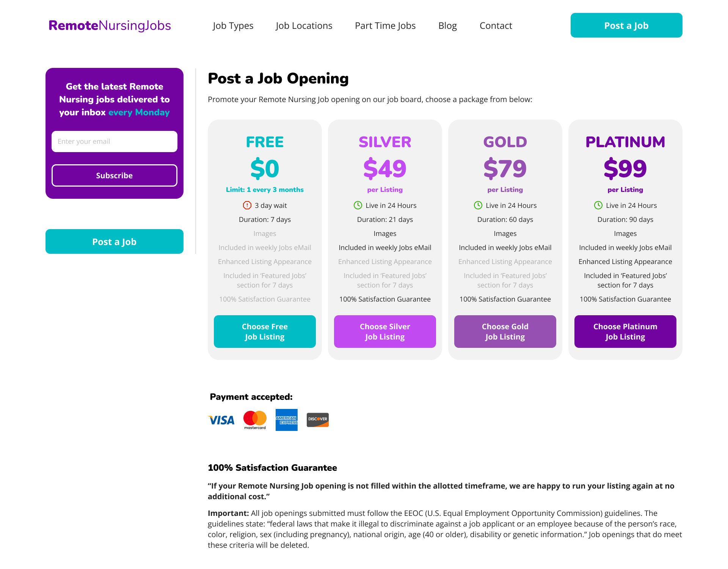Focus the Enter your email field
This screenshot has height=569, width=728.
point(115,141)
